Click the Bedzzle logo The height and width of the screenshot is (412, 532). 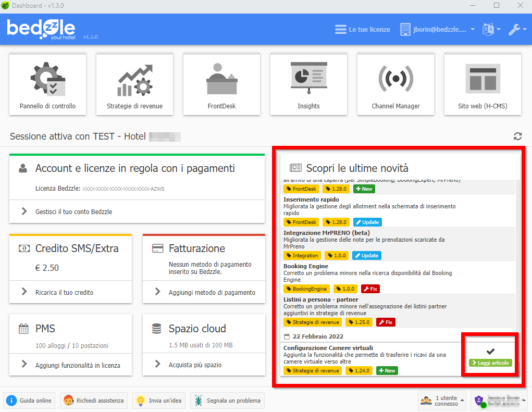click(41, 29)
